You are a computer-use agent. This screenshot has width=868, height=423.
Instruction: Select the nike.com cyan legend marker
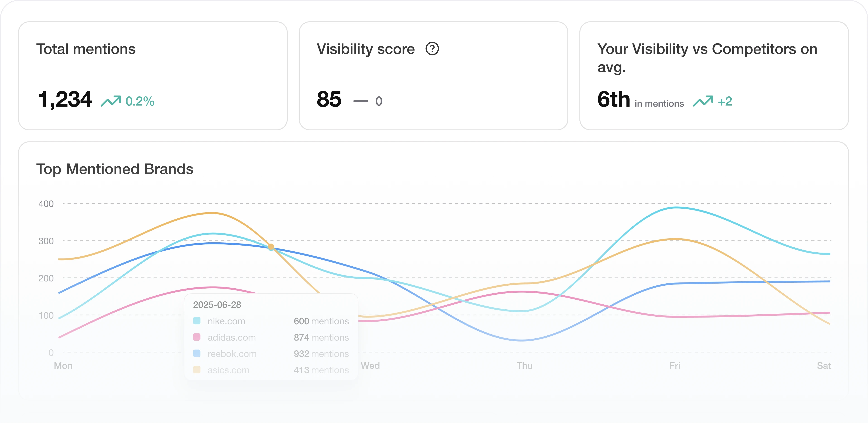(x=197, y=321)
